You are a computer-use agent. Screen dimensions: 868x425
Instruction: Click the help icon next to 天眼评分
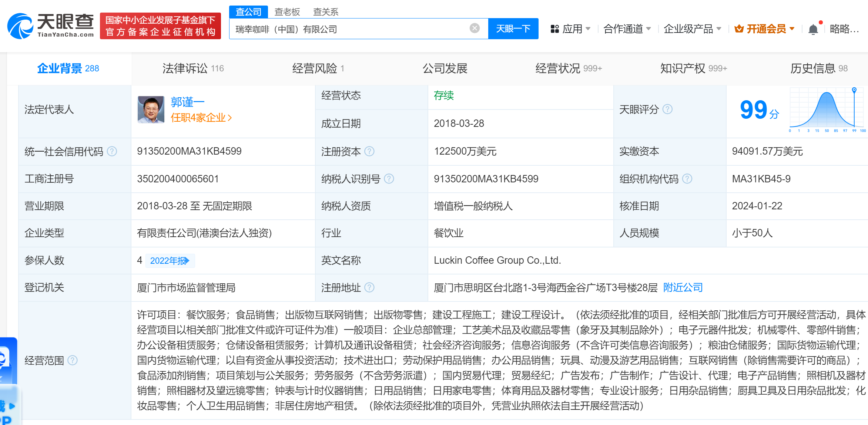667,109
